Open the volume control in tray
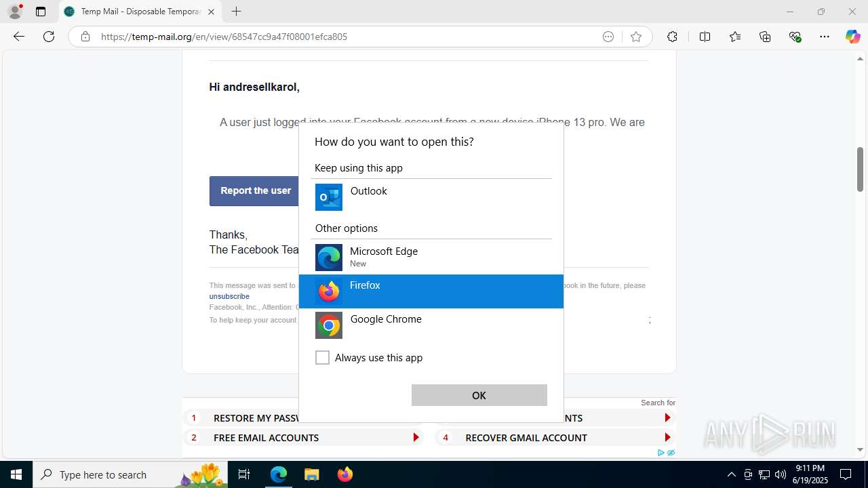This screenshot has height=488, width=868. point(781,474)
